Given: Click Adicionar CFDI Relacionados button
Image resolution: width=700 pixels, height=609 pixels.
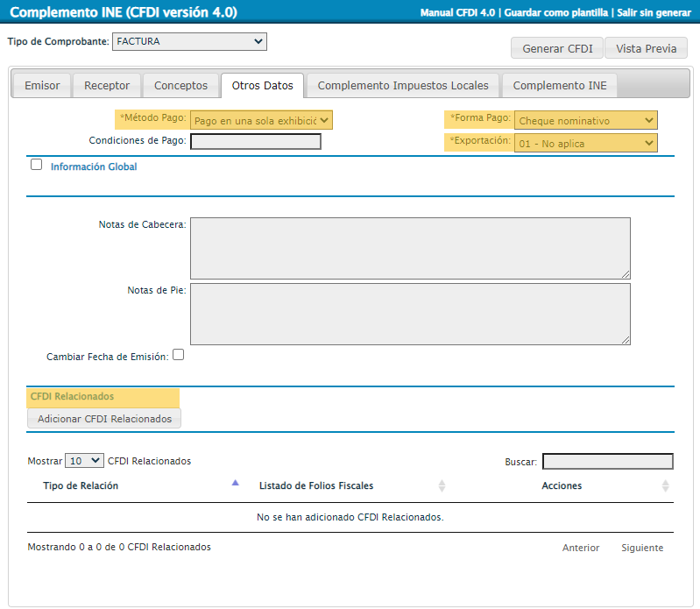Looking at the screenshot, I should [x=104, y=419].
